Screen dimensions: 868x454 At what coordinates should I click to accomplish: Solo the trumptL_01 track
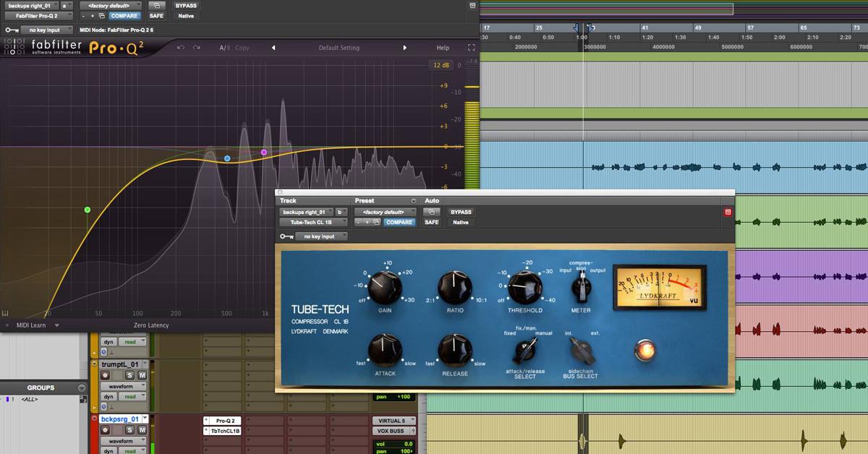[x=130, y=375]
